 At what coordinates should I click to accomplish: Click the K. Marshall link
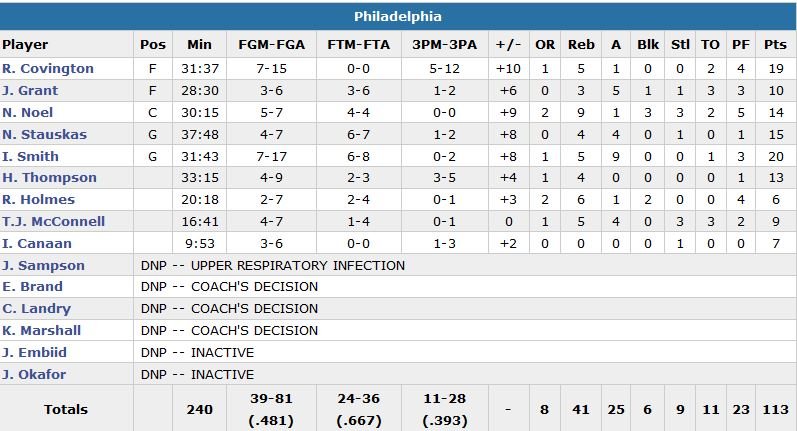click(x=41, y=331)
